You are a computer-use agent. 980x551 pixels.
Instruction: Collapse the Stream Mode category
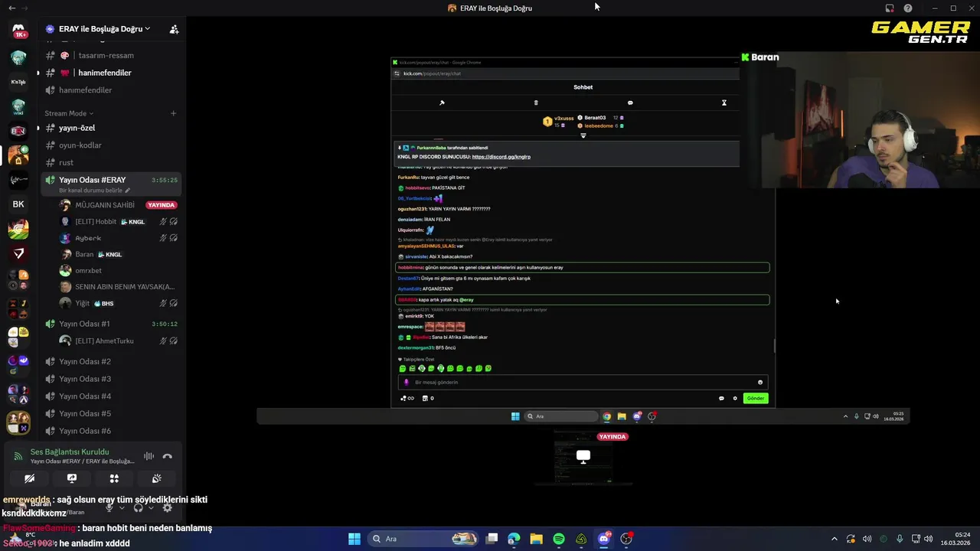(x=67, y=113)
